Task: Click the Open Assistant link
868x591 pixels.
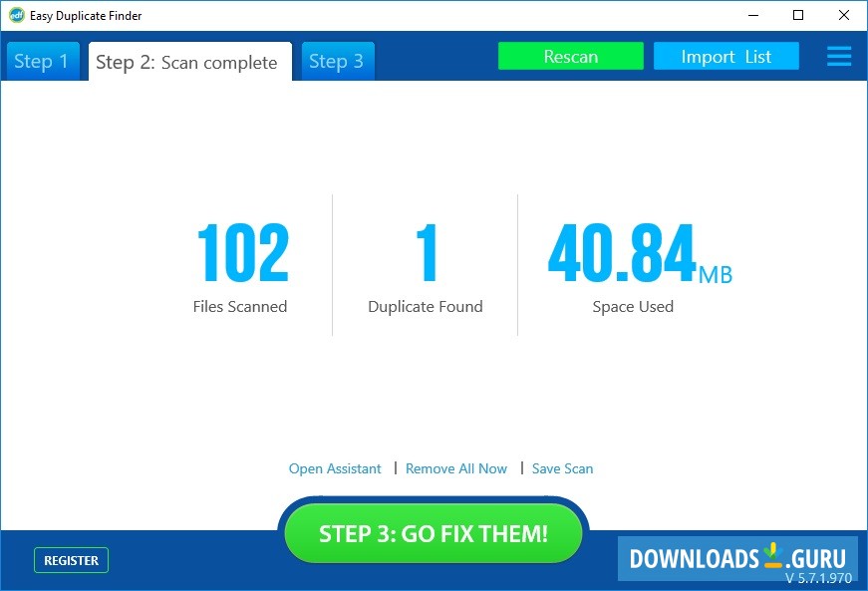Action: [x=335, y=468]
